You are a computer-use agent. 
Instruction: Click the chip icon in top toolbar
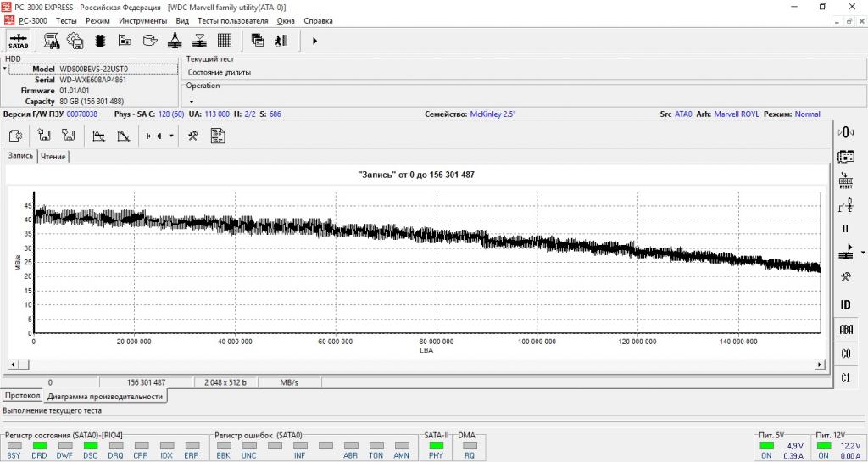100,41
